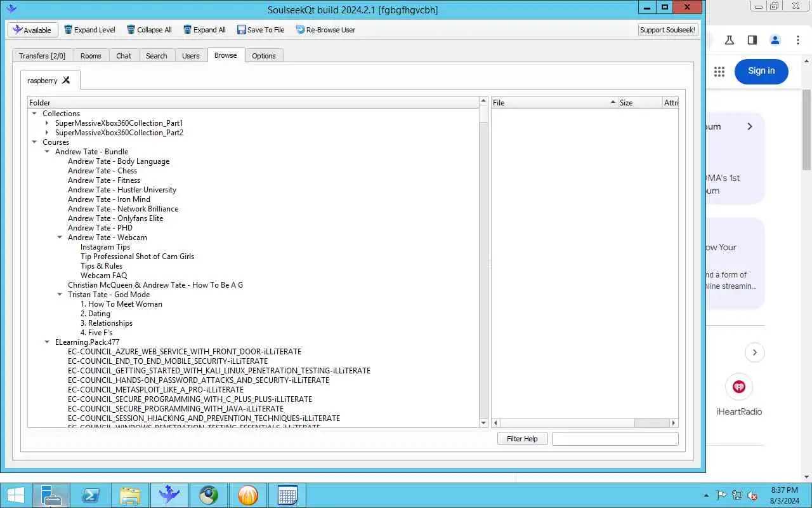The width and height of the screenshot is (812, 508).
Task: Click the file list scroll left arrow
Action: click(x=496, y=423)
